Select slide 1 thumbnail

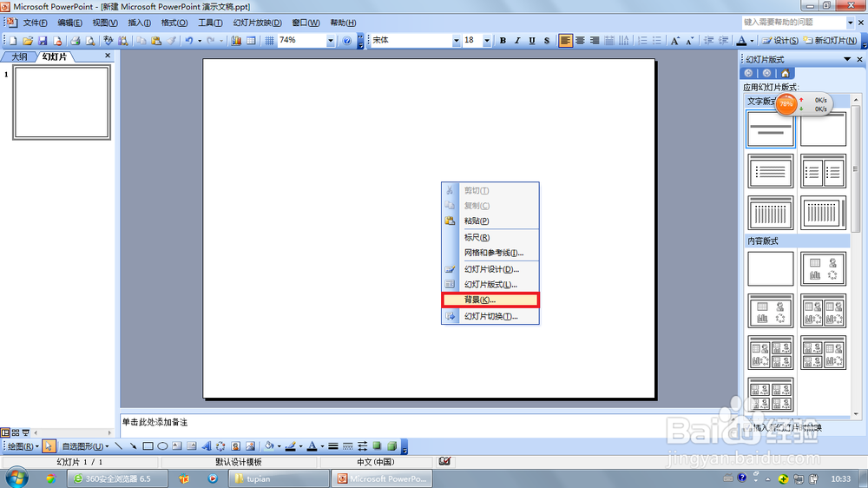(x=62, y=102)
